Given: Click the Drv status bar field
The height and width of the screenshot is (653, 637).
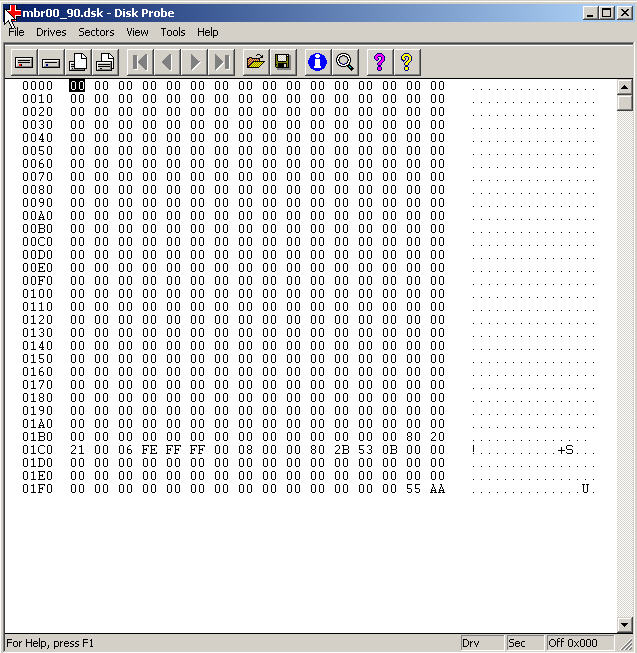Looking at the screenshot, I should click(x=482, y=643).
